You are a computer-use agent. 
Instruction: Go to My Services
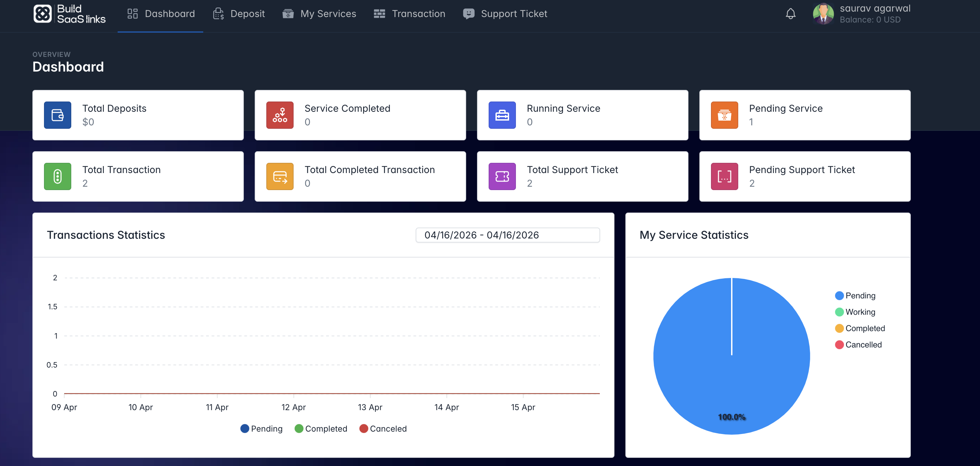pyautogui.click(x=320, y=14)
